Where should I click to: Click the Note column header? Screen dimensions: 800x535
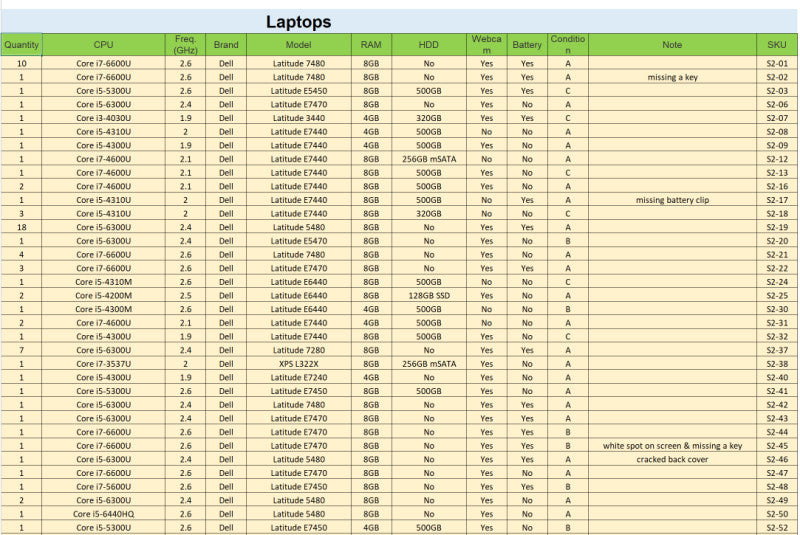click(x=672, y=45)
